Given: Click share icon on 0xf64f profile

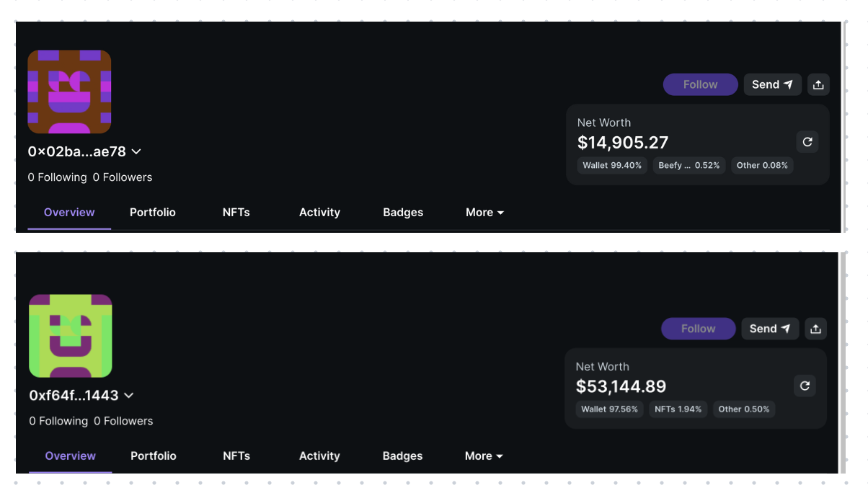Looking at the screenshot, I should coord(815,329).
